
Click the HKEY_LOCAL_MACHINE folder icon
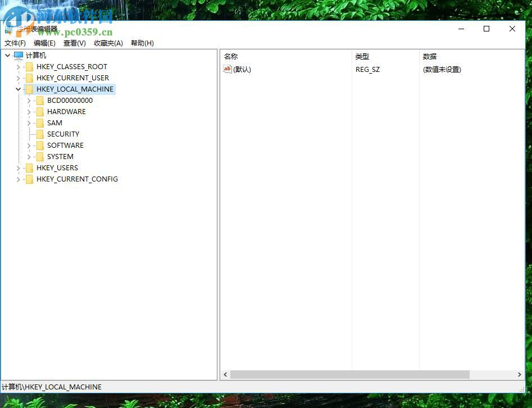pyautogui.click(x=30, y=89)
